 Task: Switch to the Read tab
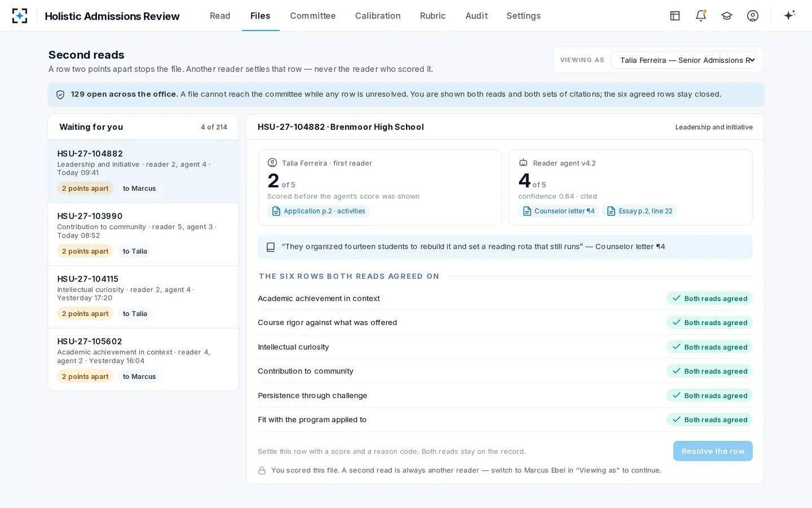220,16
